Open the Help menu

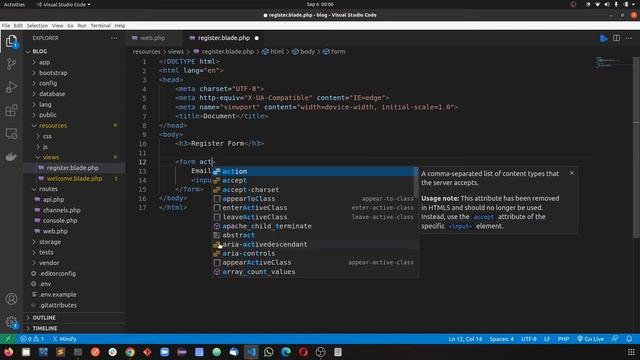pos(120,25)
